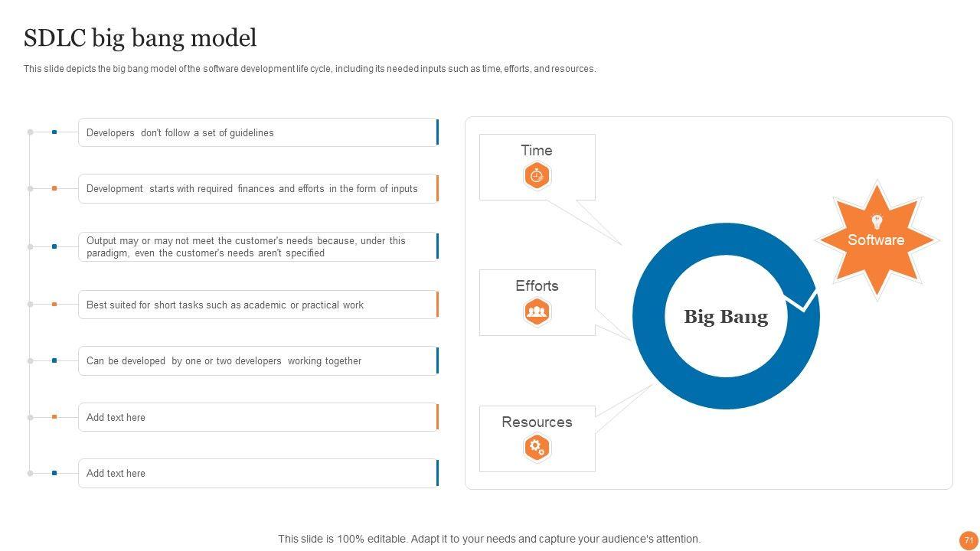980x551 pixels.
Task: Click the slide number 71 badge
Action: point(969,540)
